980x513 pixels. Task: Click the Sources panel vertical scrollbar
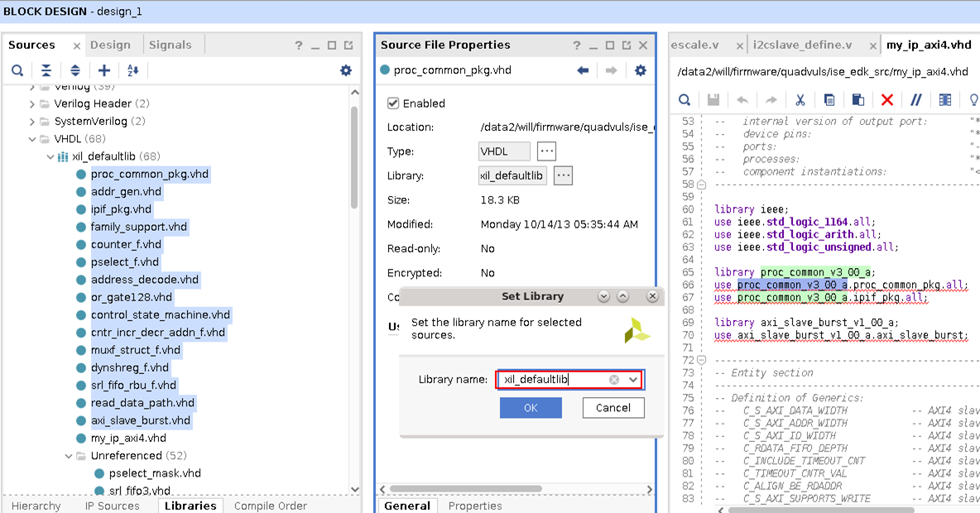point(354,157)
